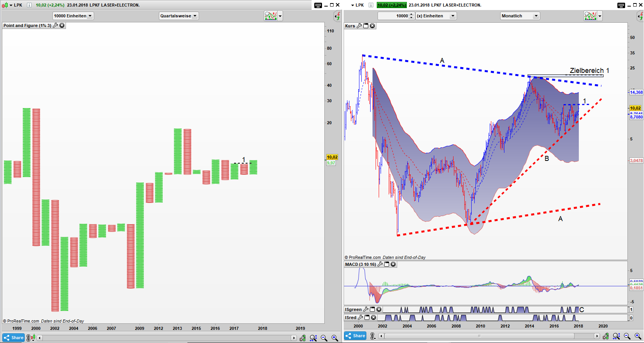
Task: Click the Share button under left chart
Action: pyautogui.click(x=13, y=338)
